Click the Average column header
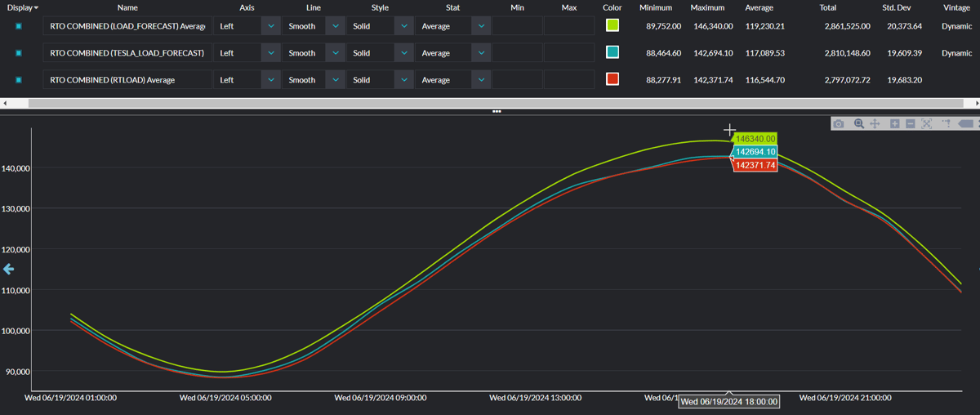980x415 pixels. tap(759, 7)
